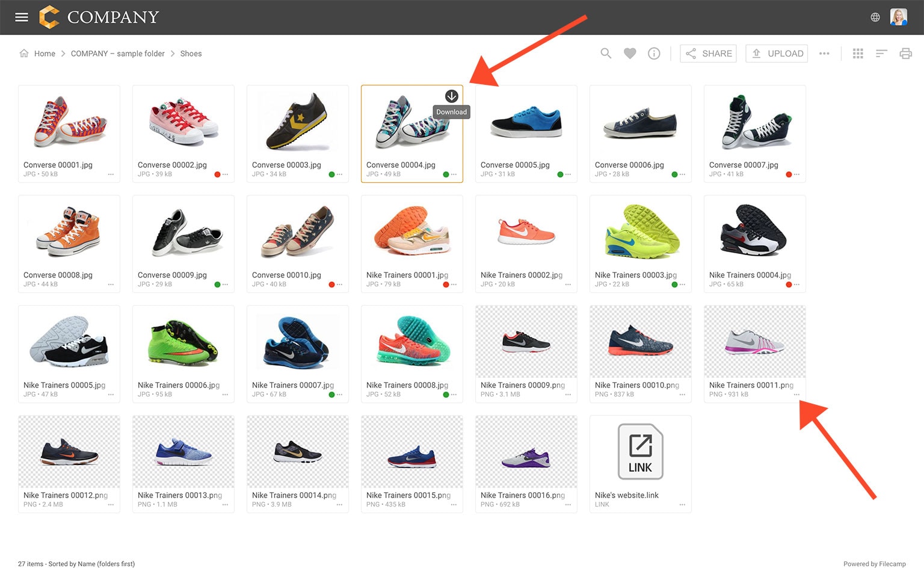The width and height of the screenshot is (924, 577).
Task: Select the Nike Trainers 00015.png file name
Action: pyautogui.click(x=408, y=495)
